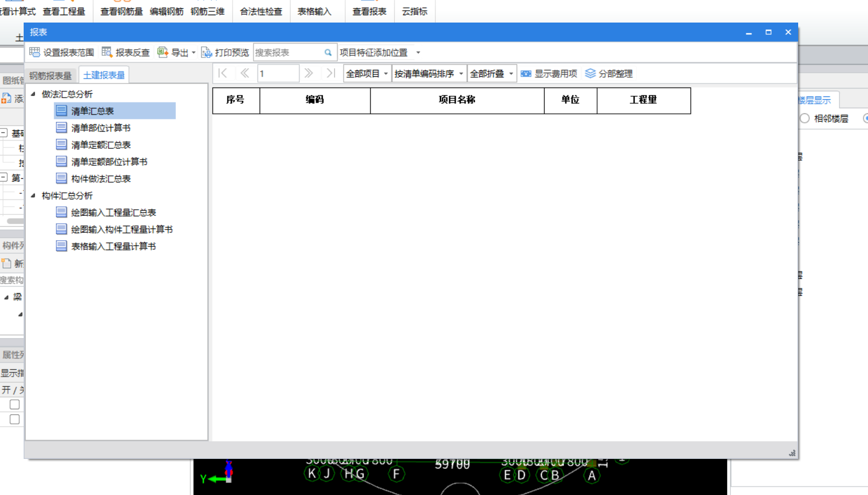Open 钢筋三维 in main ribbon
The height and width of the screenshot is (495, 868).
pyautogui.click(x=207, y=11)
